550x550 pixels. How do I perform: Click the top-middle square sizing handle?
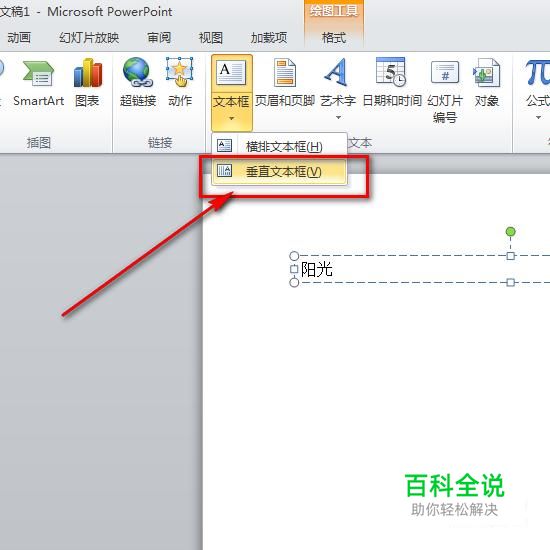pyautogui.click(x=510, y=256)
